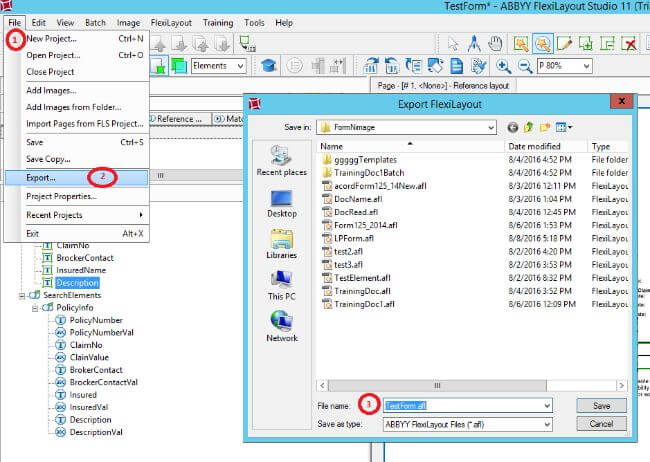650x462 pixels.
Task: Open the Elements dropdown in toolbar
Action: (x=218, y=66)
